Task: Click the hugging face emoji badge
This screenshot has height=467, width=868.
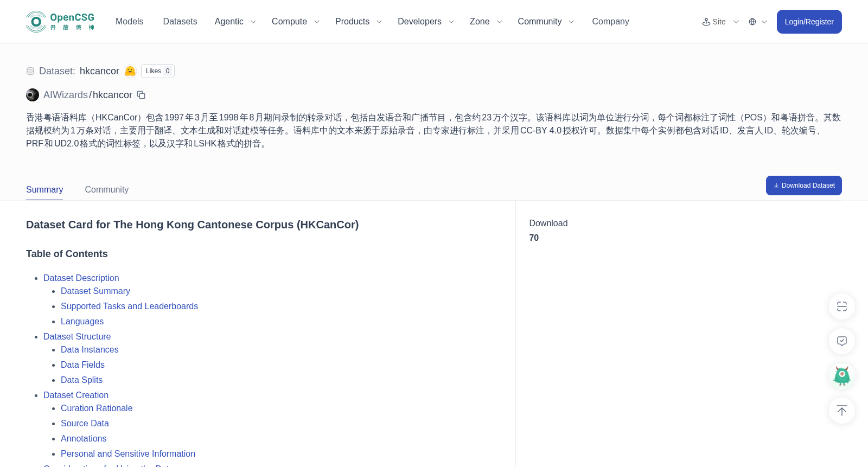Action: [x=130, y=71]
